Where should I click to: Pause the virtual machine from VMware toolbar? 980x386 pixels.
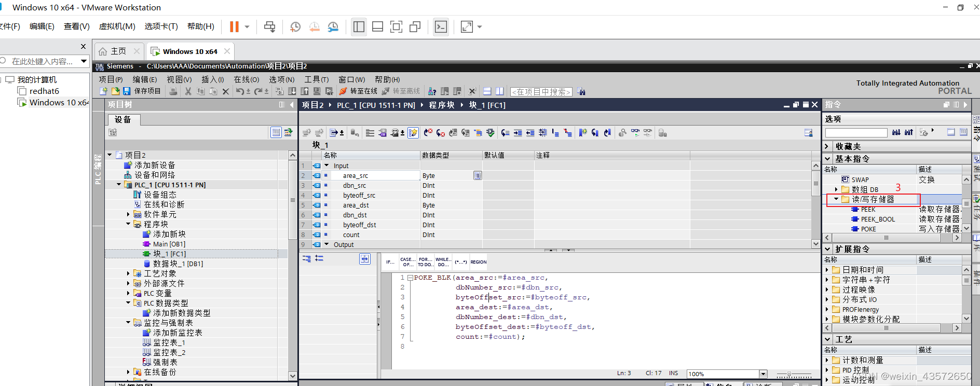tap(235, 26)
